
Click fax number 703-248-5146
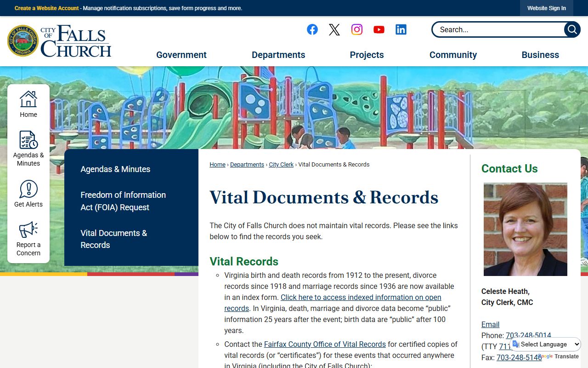pos(519,357)
